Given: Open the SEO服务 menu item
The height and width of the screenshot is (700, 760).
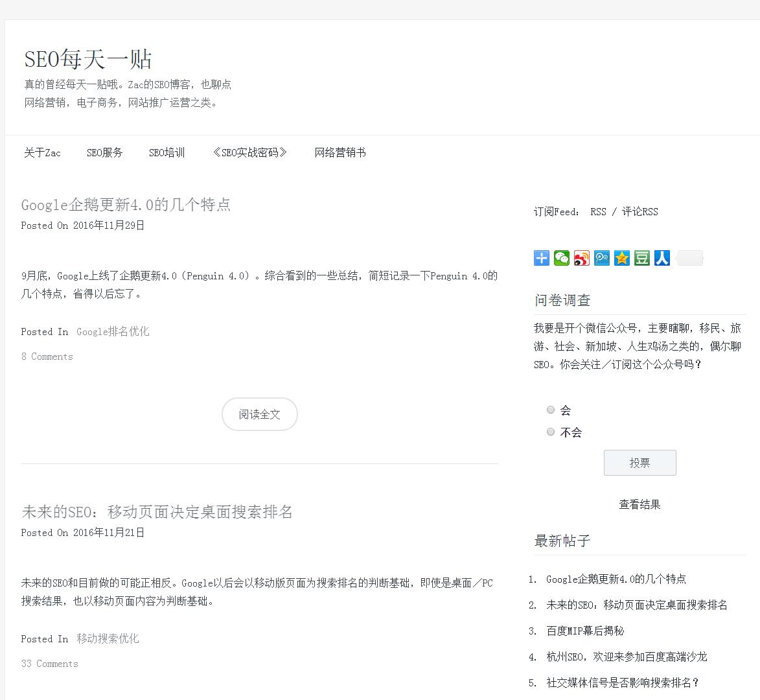Looking at the screenshot, I should 105,153.
